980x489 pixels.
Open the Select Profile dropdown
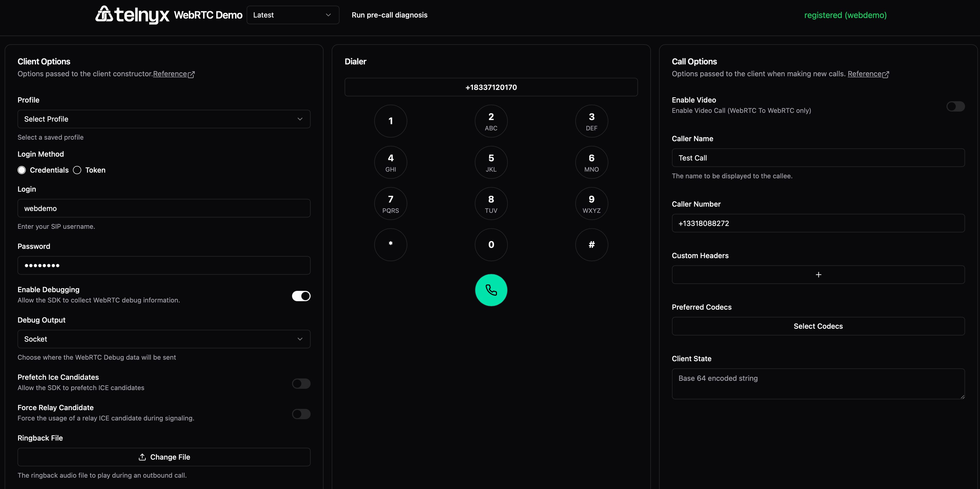click(x=164, y=119)
